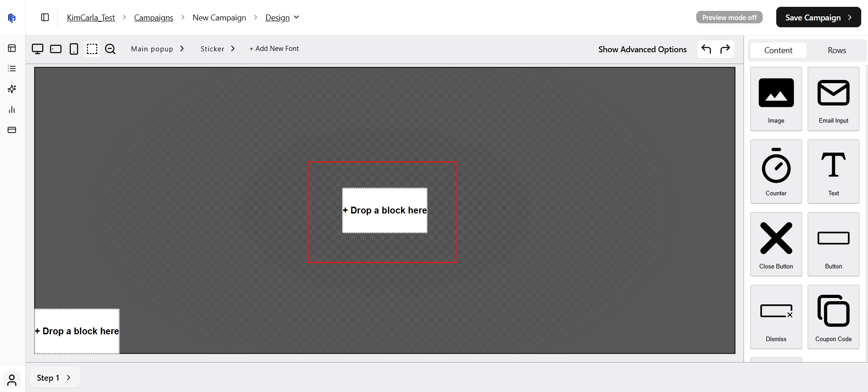Click the Save Campaign button

[x=818, y=17]
